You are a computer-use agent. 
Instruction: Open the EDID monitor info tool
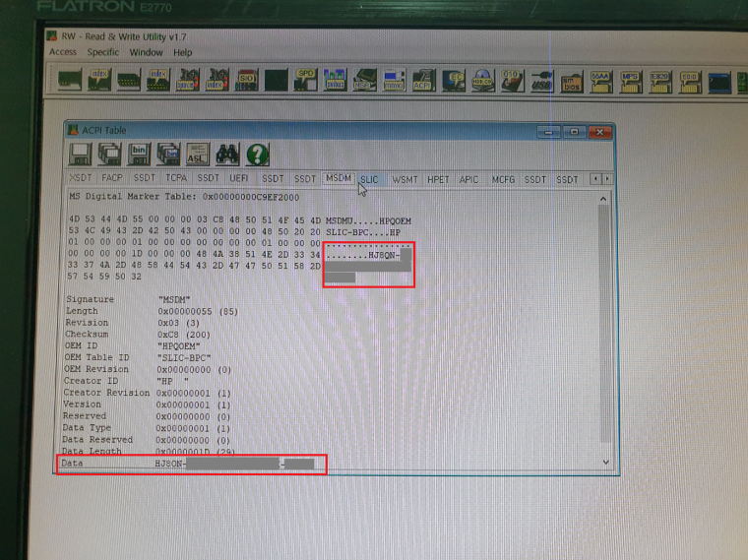coord(690,83)
